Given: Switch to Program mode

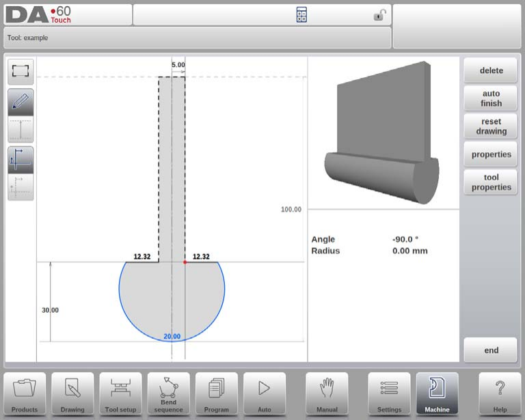Looking at the screenshot, I should (x=216, y=394).
